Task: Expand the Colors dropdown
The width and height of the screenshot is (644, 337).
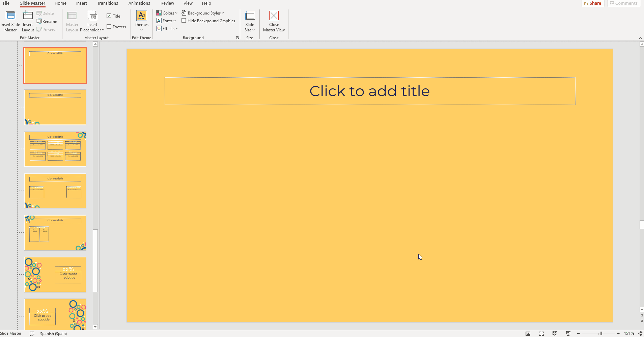Action: (167, 13)
